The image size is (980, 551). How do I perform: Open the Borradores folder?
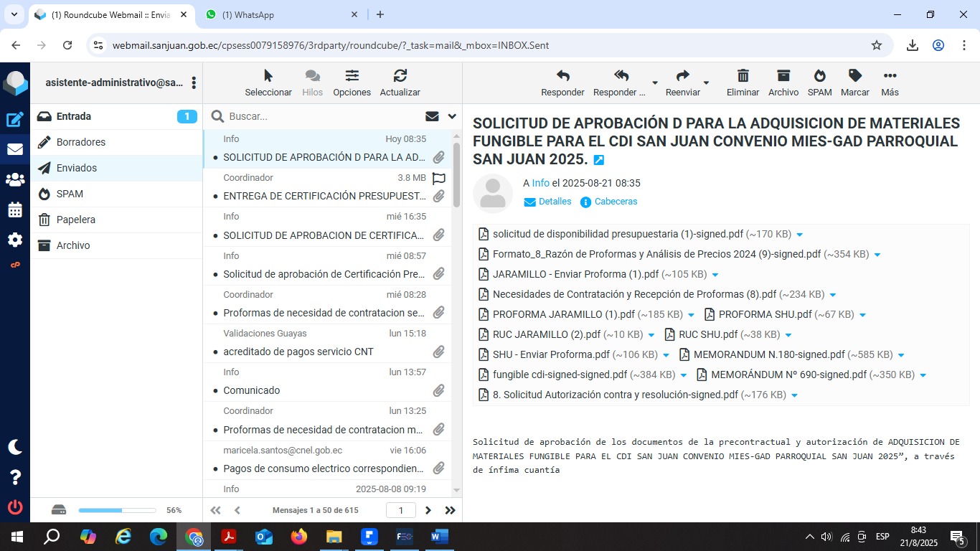point(81,142)
